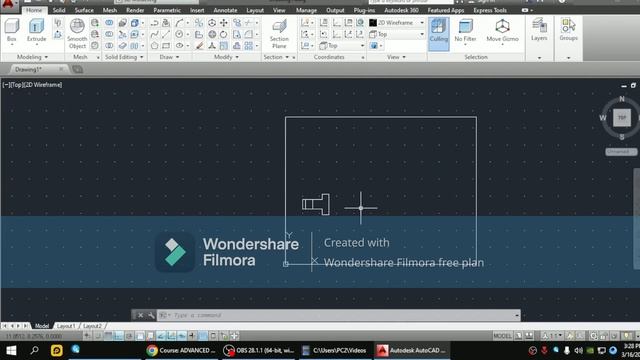The image size is (640, 360).
Task: Select the Box modeling tool
Action: [x=11, y=30]
